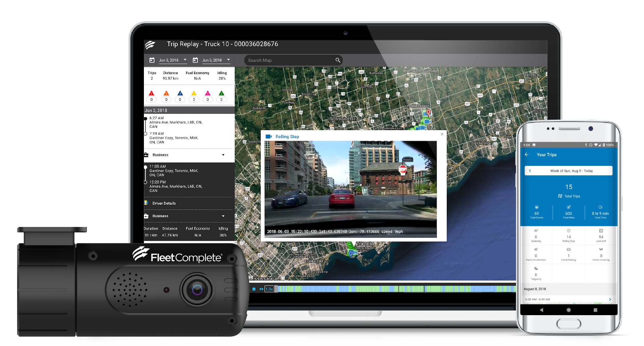Click the search magnifier in the map search bar
This screenshot has height=346, width=644.
tap(338, 60)
